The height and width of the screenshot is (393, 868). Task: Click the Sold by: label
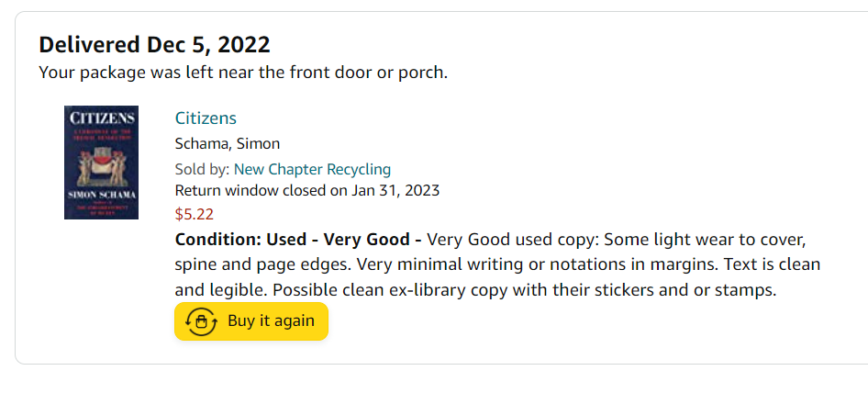pyautogui.click(x=203, y=169)
